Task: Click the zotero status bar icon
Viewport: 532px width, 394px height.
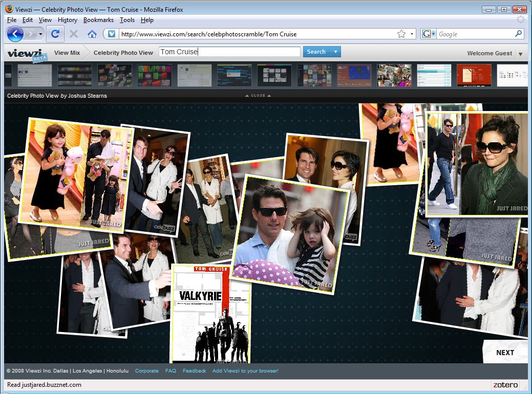Action: coord(505,385)
